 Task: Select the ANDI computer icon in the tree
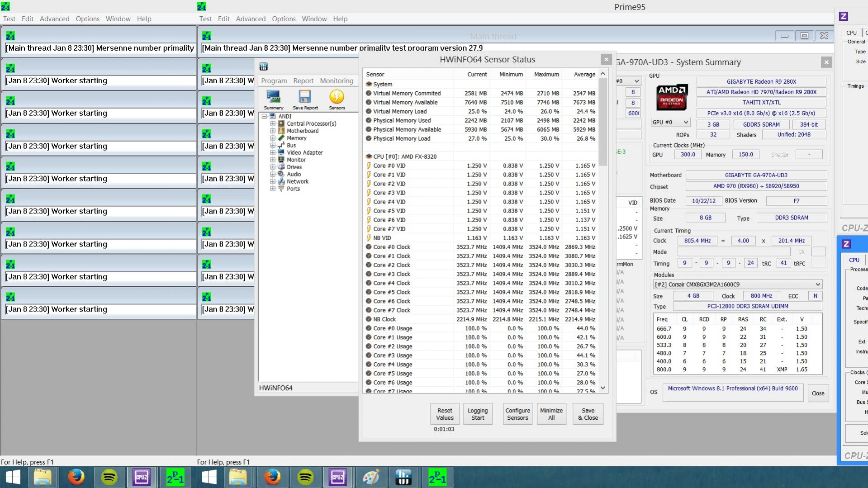pyautogui.click(x=273, y=116)
